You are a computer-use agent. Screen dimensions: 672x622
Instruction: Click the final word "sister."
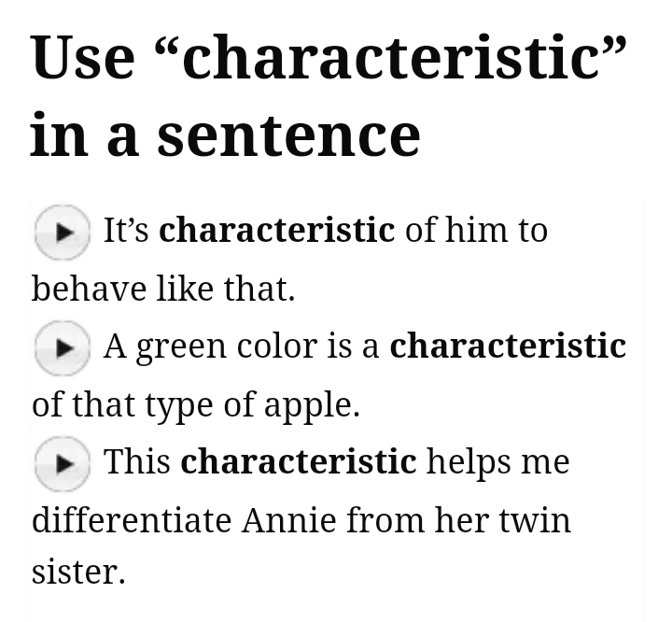pos(78,572)
